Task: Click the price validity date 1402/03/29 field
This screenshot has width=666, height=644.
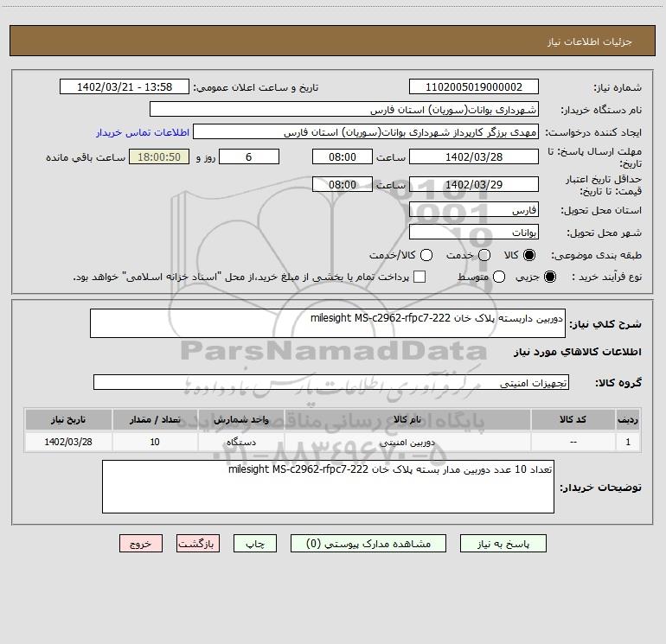Action: pos(474,184)
